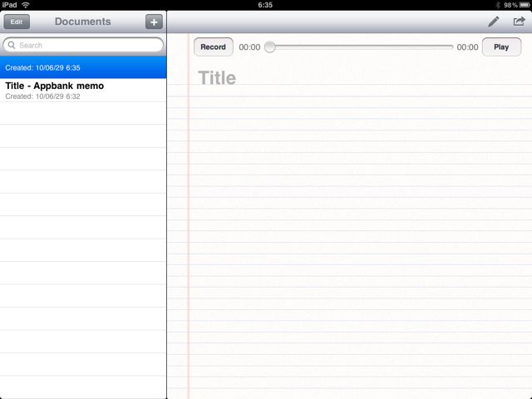
Task: Tap the Bluetooth status icon
Action: (x=498, y=5)
